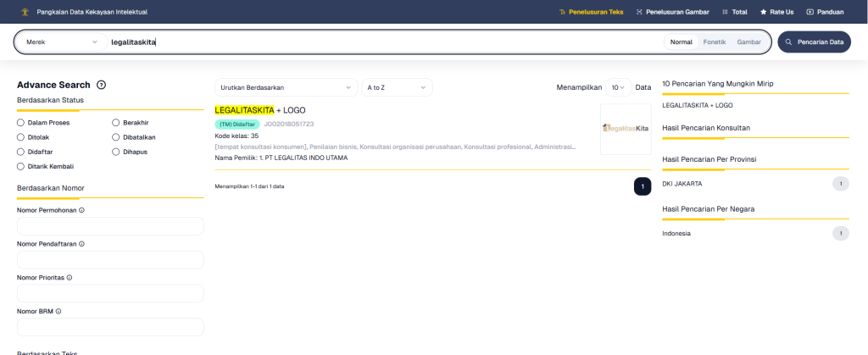The height and width of the screenshot is (355, 868).
Task: Focus the Nomor Pendaftaran input field
Action: pyautogui.click(x=110, y=260)
